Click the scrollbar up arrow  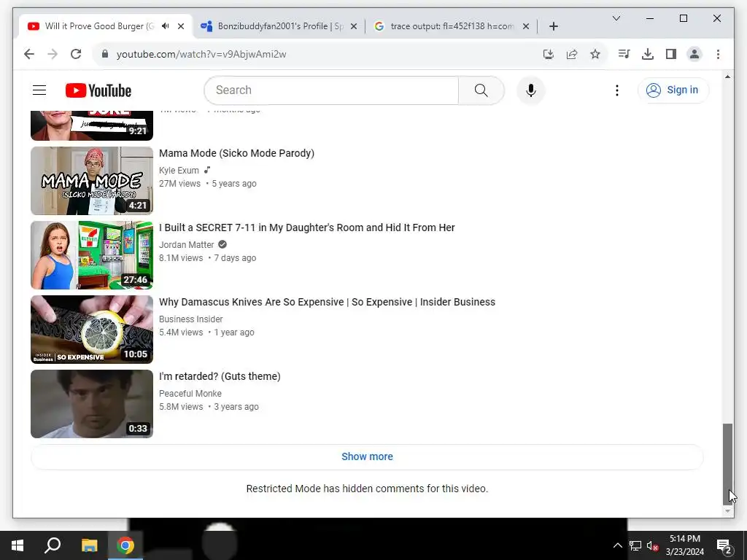(x=727, y=77)
